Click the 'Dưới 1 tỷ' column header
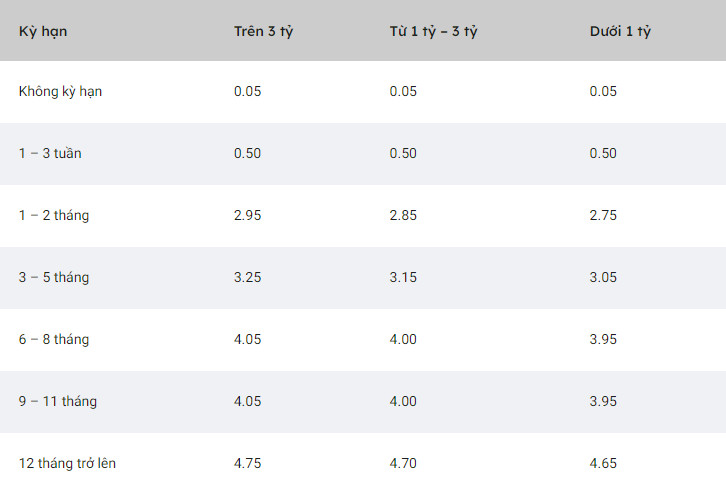The height and width of the screenshot is (495, 726). point(620,31)
